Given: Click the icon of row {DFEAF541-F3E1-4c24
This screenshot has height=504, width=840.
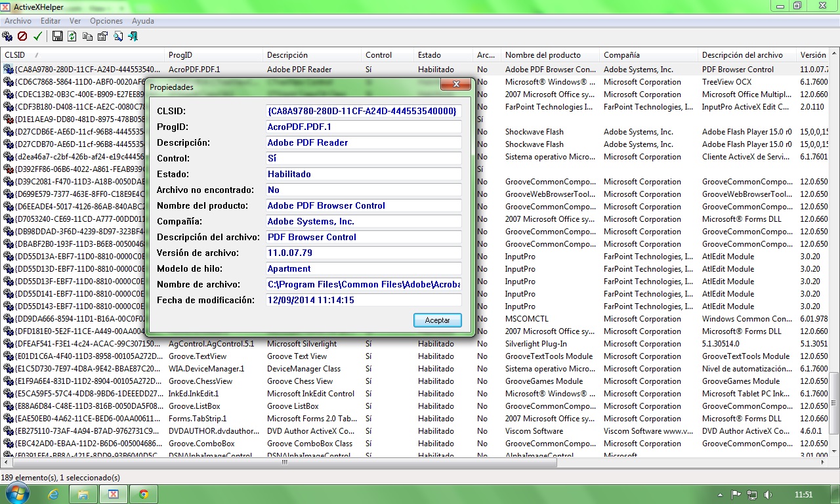Looking at the screenshot, I should (9, 344).
